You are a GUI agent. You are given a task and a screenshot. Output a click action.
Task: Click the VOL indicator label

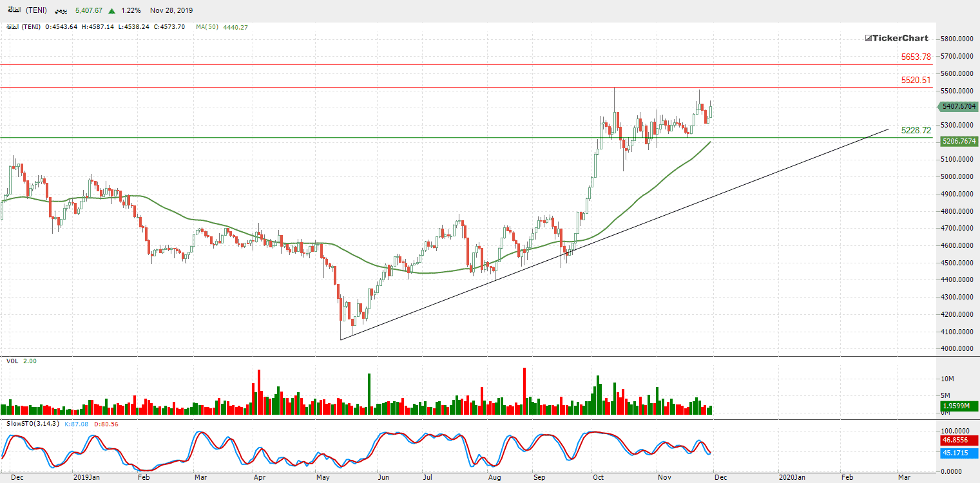[12, 361]
